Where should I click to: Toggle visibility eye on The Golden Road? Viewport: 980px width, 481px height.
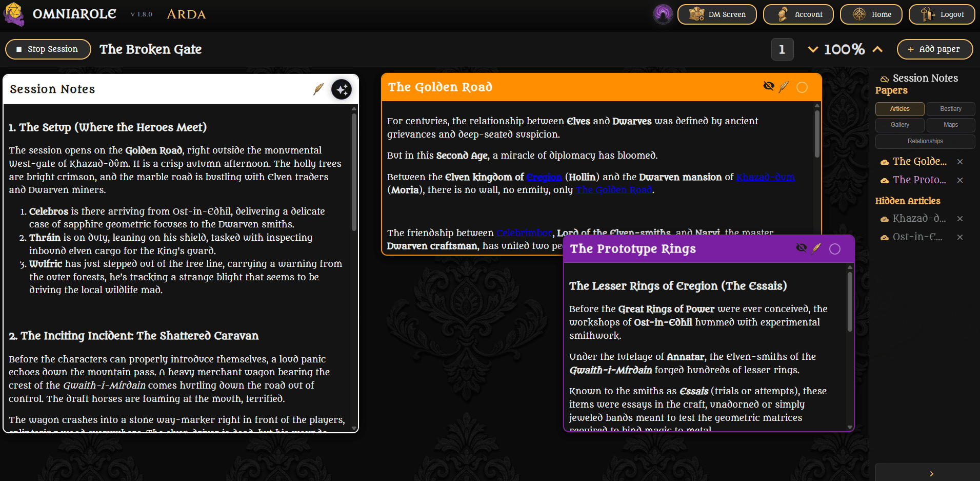tap(768, 86)
